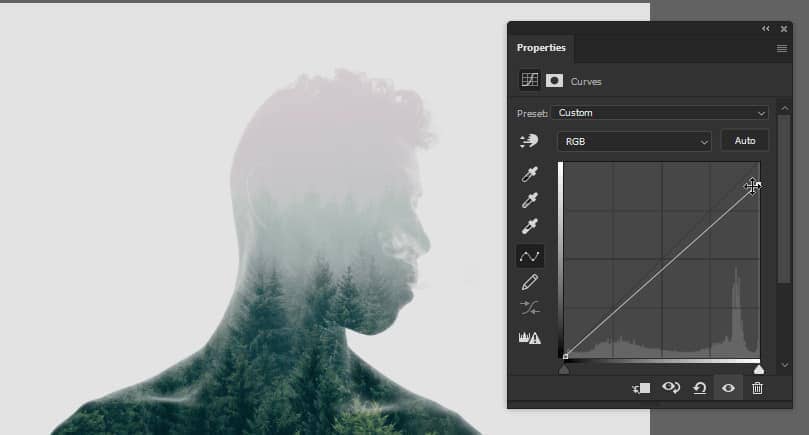The image size is (809, 435).
Task: Reset curves to adjustment defaults
Action: click(700, 388)
